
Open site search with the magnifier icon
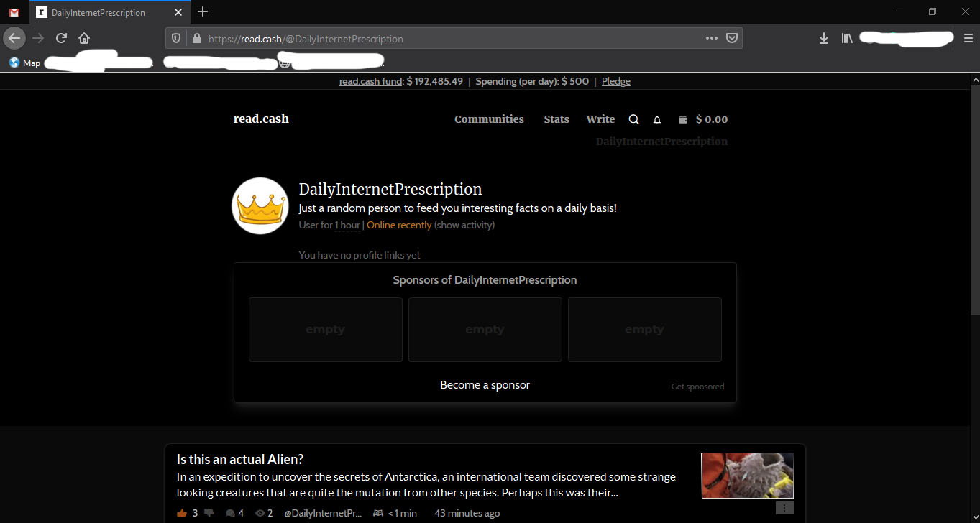tap(633, 119)
